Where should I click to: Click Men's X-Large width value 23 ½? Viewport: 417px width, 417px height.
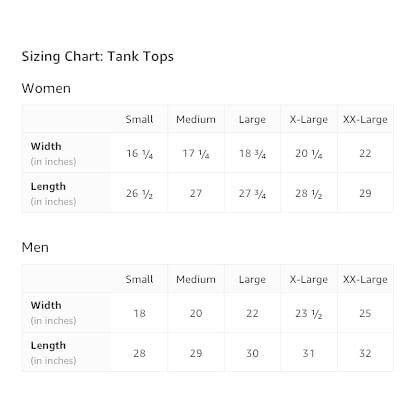(x=309, y=313)
